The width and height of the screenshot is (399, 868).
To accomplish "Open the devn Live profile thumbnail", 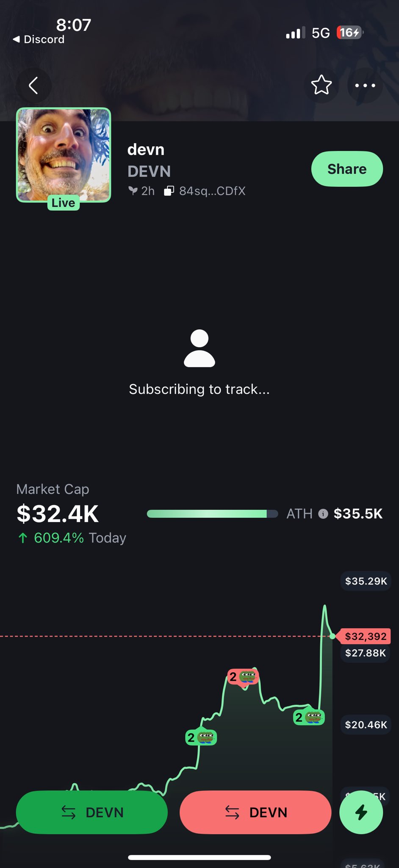I will coord(64,155).
